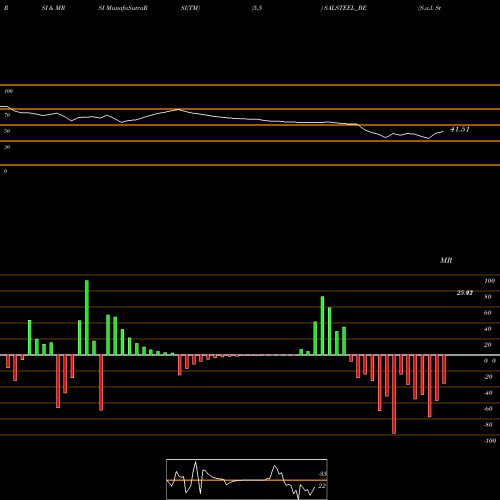Click the RSI value label 41.51

click(460, 129)
